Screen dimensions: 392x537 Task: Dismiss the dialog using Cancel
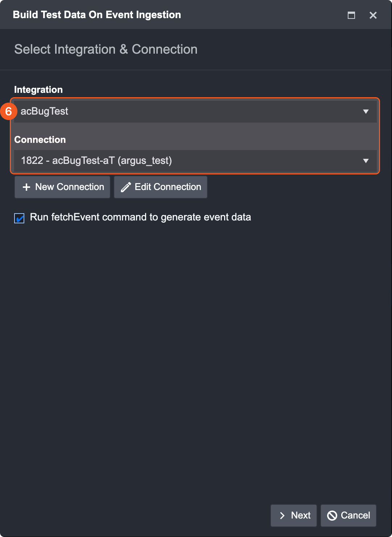(348, 516)
